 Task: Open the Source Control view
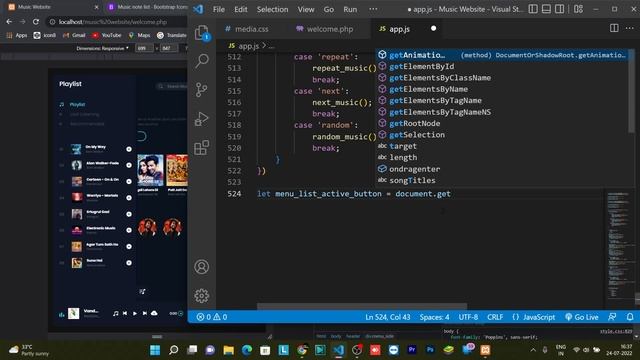point(202,90)
